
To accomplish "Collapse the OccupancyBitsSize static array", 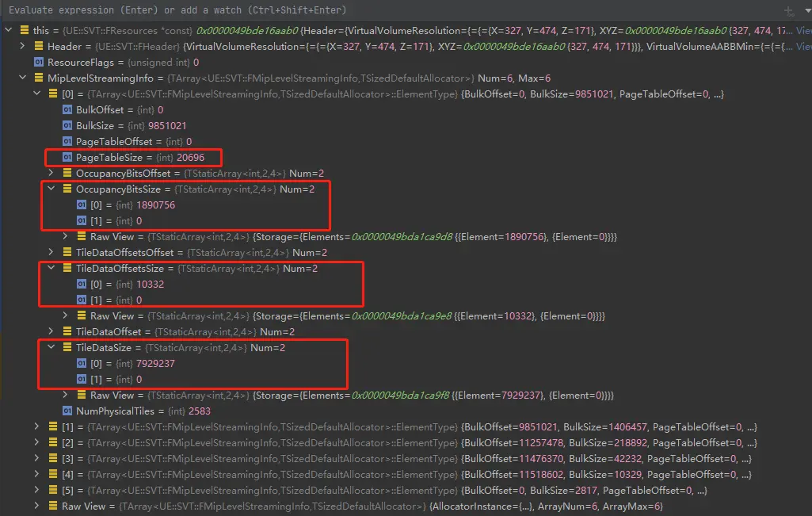I will coord(51,189).
